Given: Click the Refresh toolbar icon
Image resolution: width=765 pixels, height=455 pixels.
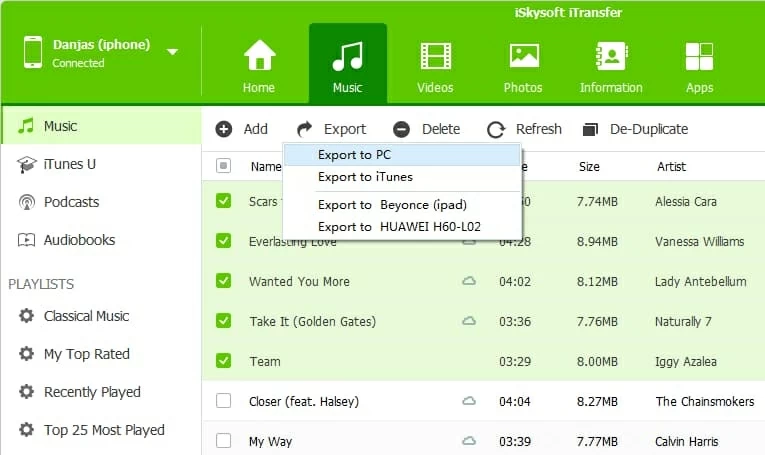Looking at the screenshot, I should point(496,129).
